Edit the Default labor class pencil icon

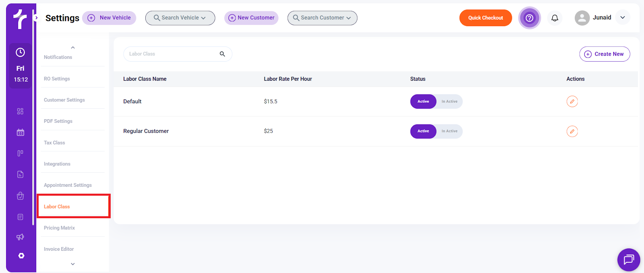point(572,101)
